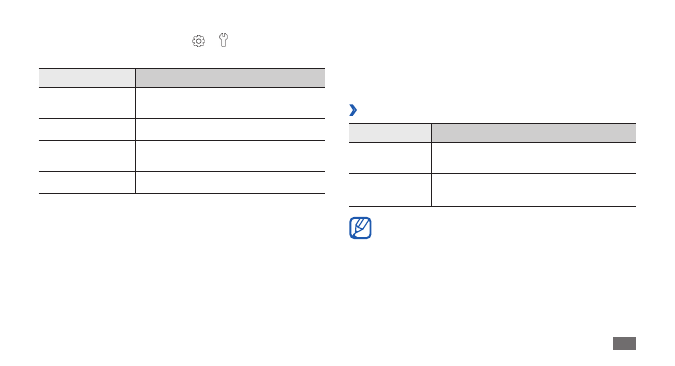Click last row wide cell in right table
Viewport: 675px width, 366px height.
point(534,190)
